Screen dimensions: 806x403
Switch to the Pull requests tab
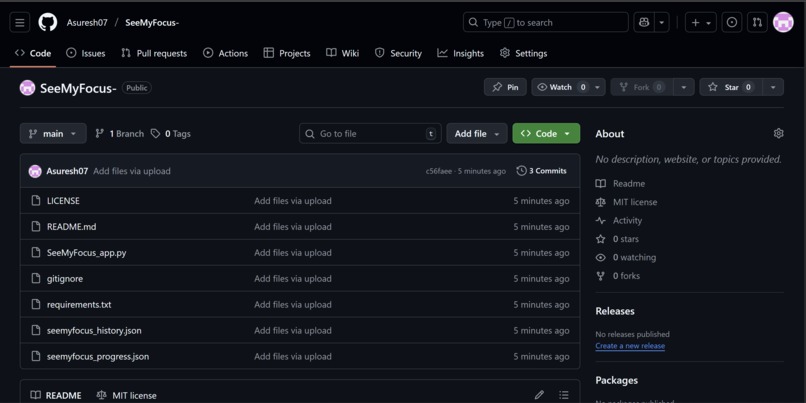pyautogui.click(x=154, y=53)
